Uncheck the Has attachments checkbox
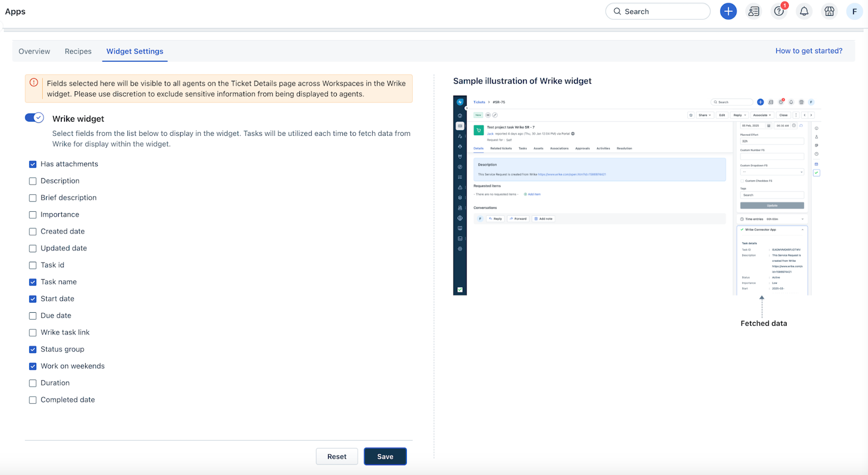Viewport: 868px width, 475px height. click(x=33, y=164)
